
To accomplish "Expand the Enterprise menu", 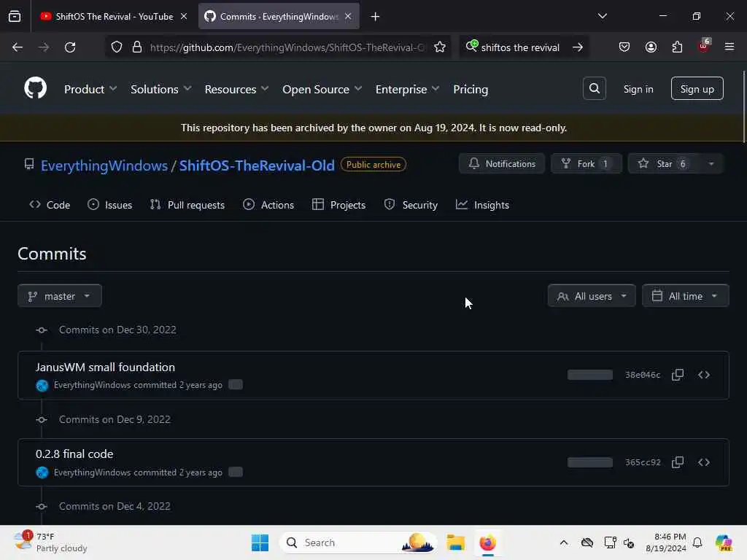I will click(x=407, y=89).
